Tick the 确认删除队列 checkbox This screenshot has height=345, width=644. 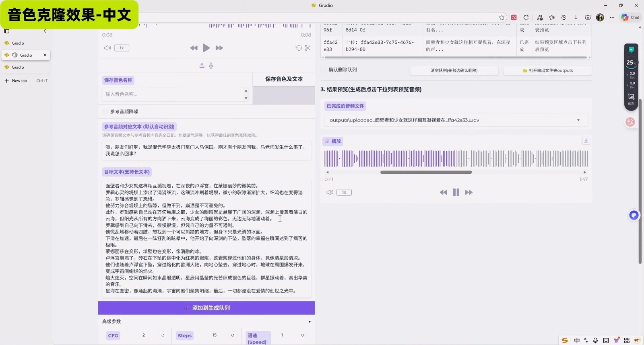tap(324, 70)
